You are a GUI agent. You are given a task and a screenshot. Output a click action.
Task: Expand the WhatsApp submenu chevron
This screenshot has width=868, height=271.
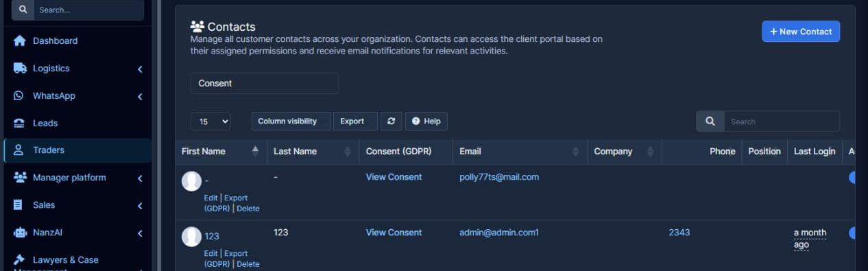[x=140, y=96]
